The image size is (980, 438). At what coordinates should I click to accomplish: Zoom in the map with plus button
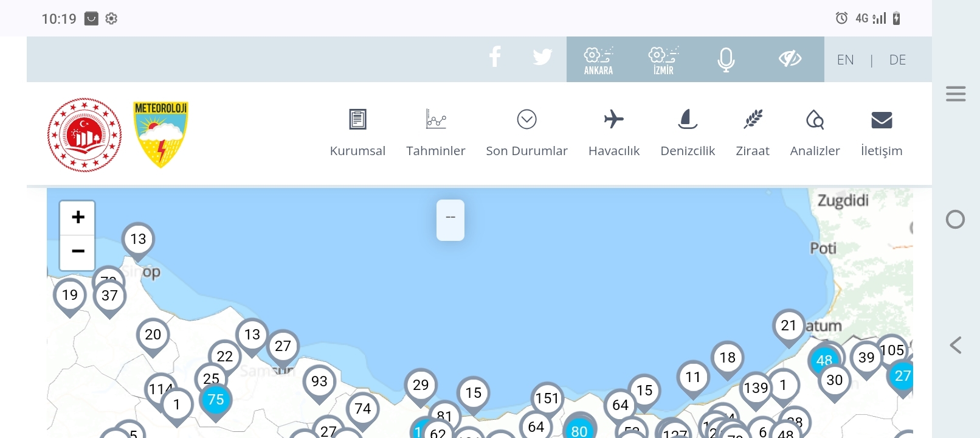coord(78,217)
